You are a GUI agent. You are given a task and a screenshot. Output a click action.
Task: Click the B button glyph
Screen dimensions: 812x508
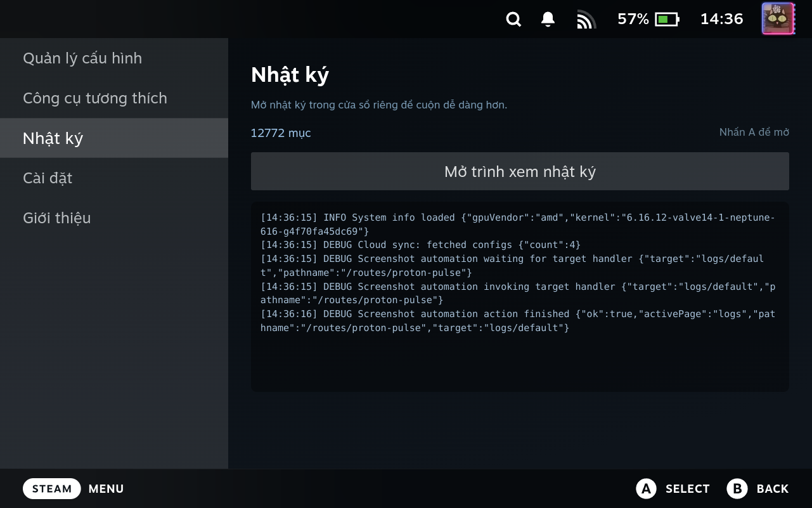pos(737,488)
